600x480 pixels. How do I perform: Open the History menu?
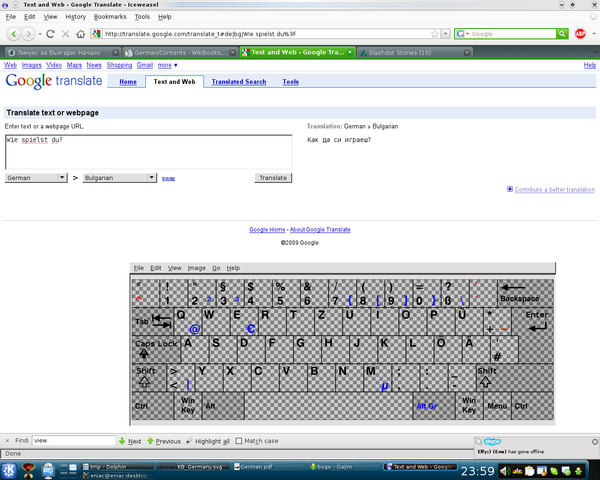(75, 17)
